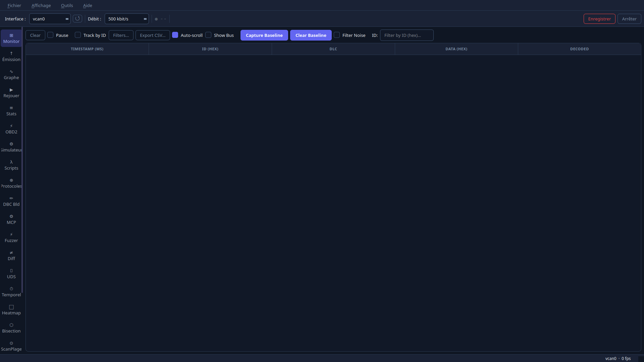Open the Affichage menu
Screen dimensions: 644x362
(x=41, y=5)
